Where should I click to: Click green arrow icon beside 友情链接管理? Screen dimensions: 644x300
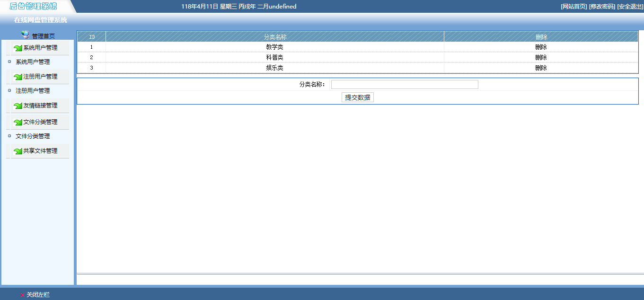[18, 106]
